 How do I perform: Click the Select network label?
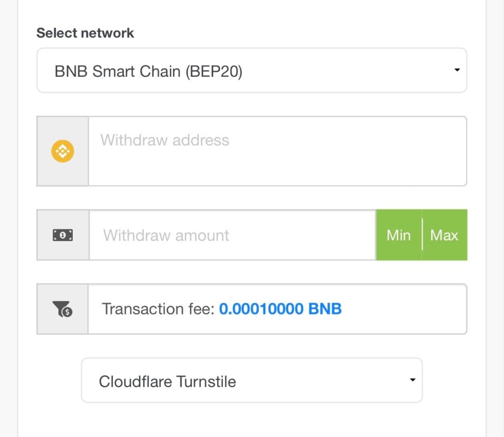point(85,33)
